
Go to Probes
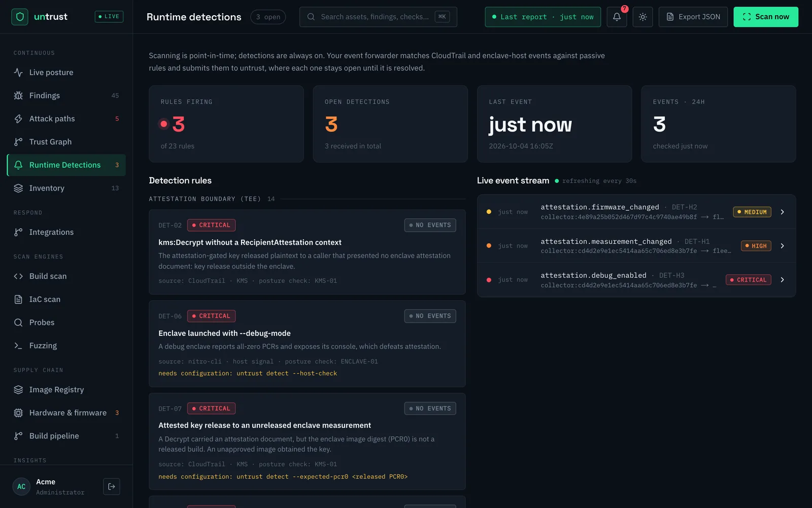click(x=66, y=323)
